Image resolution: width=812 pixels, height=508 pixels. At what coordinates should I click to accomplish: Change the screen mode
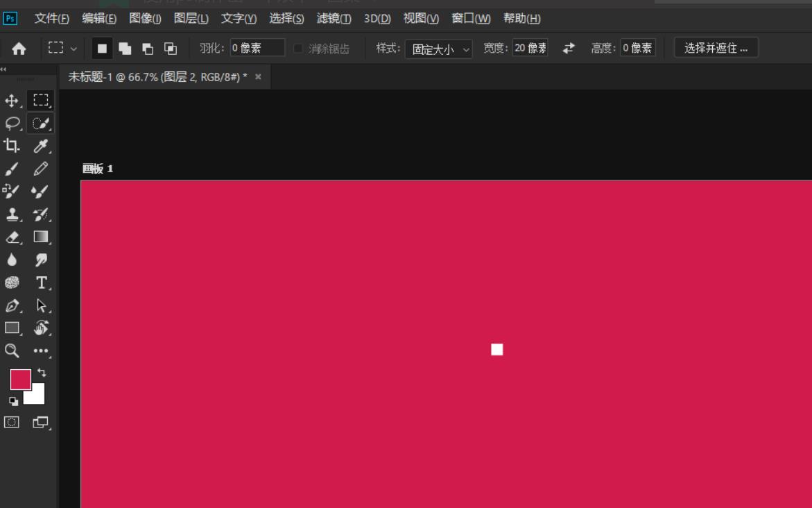point(40,423)
